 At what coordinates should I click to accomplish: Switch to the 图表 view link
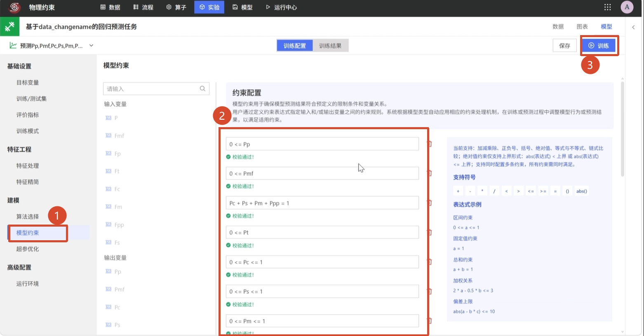pos(582,26)
